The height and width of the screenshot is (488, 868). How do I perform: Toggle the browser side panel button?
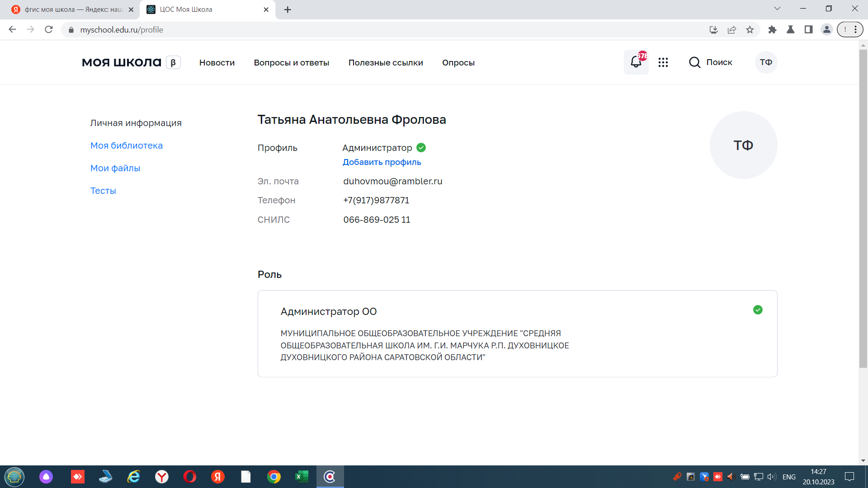coord(808,30)
